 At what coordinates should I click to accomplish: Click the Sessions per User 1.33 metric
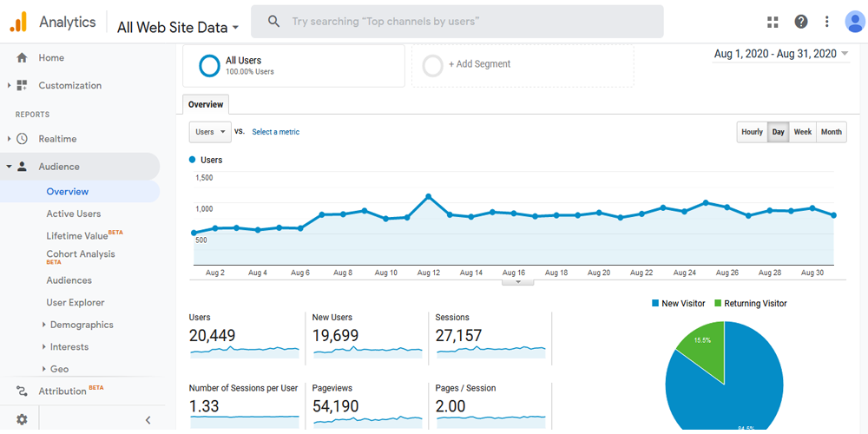point(203,405)
